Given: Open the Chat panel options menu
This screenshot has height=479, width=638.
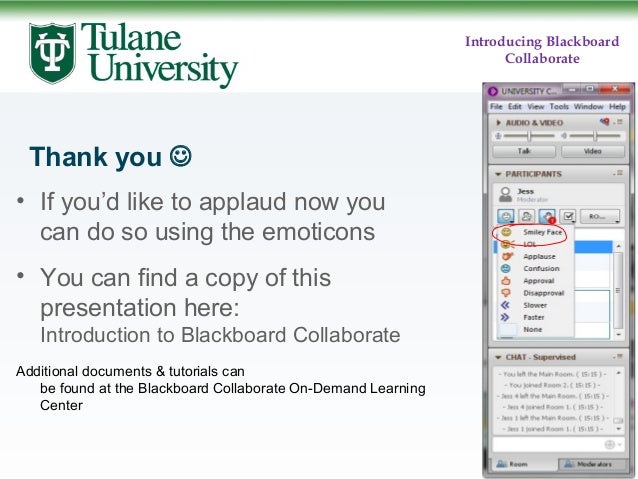Looking at the screenshot, I should click(x=618, y=357).
